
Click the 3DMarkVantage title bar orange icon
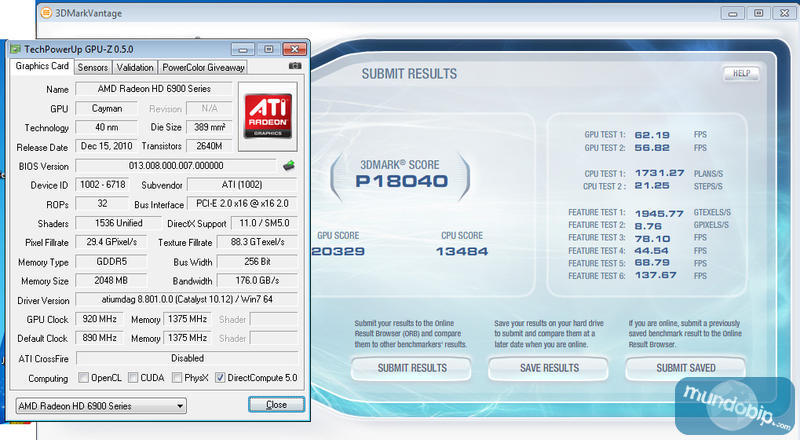46,13
